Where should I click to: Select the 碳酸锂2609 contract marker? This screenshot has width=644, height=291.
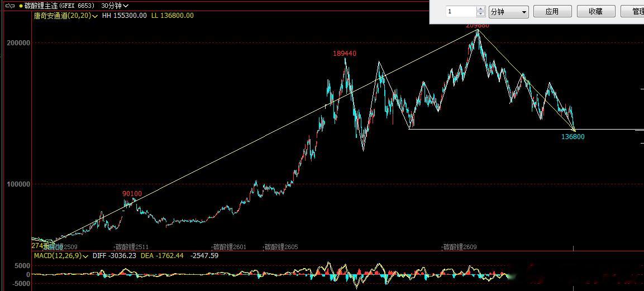[460, 247]
